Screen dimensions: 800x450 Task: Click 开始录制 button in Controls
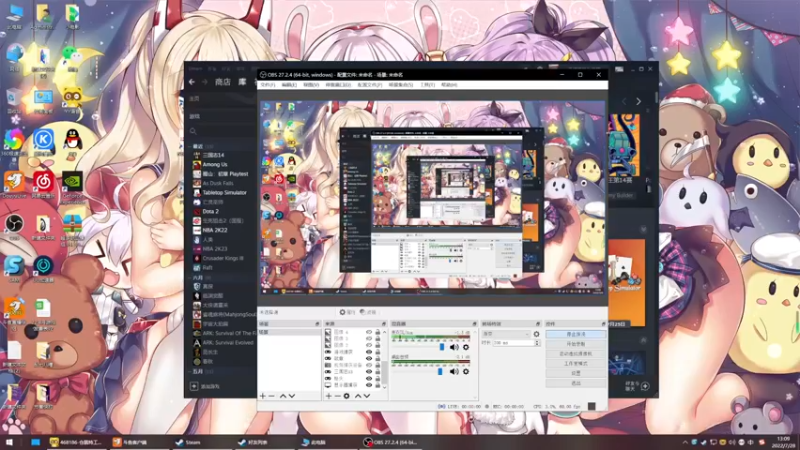click(576, 344)
